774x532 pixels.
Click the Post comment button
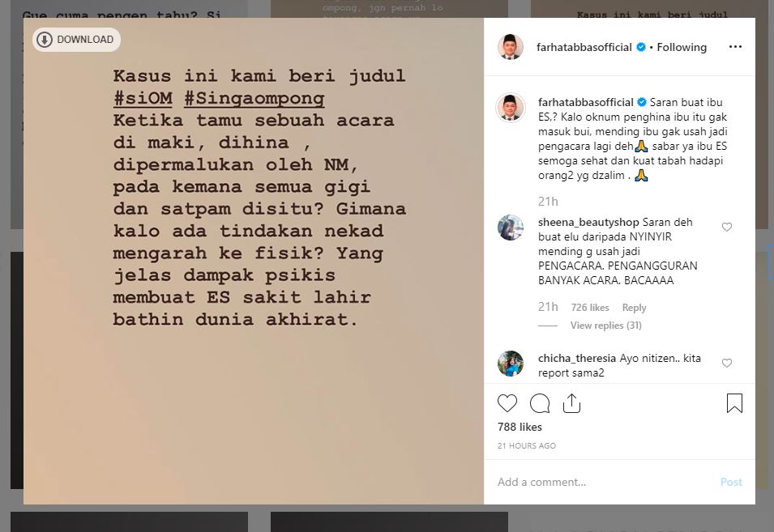[731, 482]
